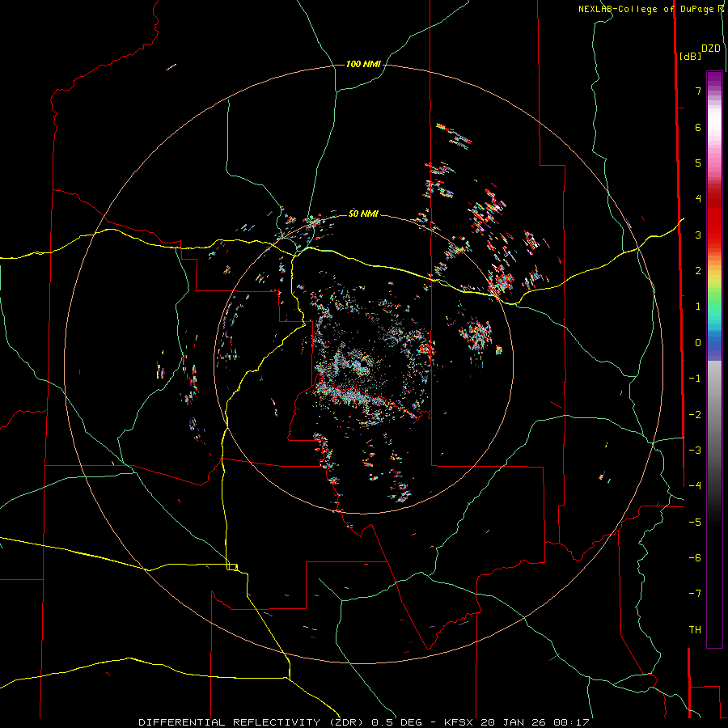The height and width of the screenshot is (728, 728).
Task: Click the 50 NMI range ring label
Action: tap(363, 214)
